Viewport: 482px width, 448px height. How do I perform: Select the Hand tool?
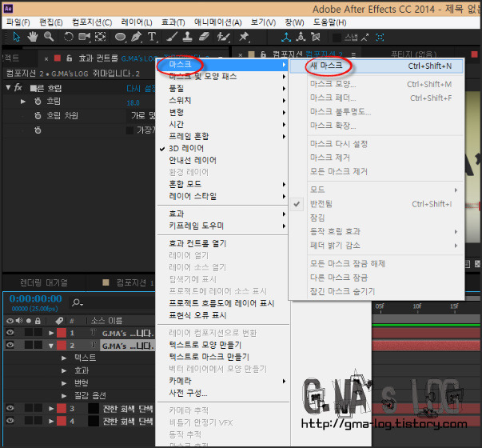pos(32,37)
